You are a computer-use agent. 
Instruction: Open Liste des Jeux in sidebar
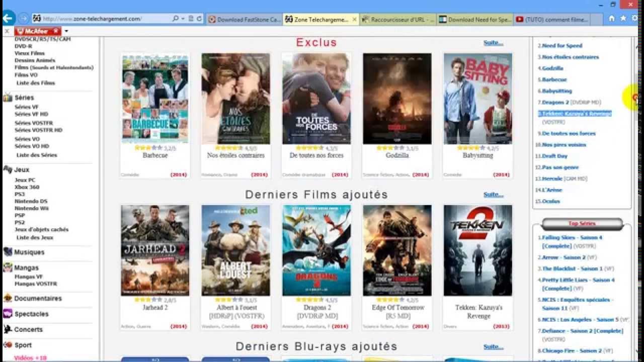pyautogui.click(x=35, y=238)
